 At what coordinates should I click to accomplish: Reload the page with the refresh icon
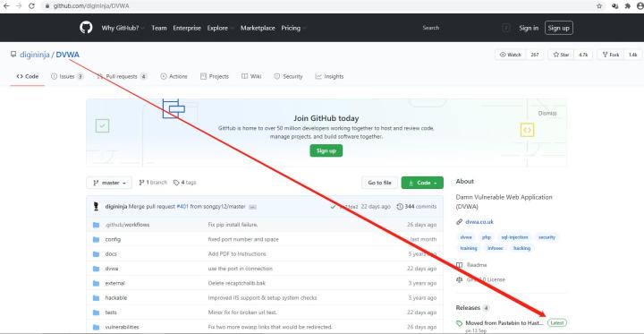tap(31, 6)
